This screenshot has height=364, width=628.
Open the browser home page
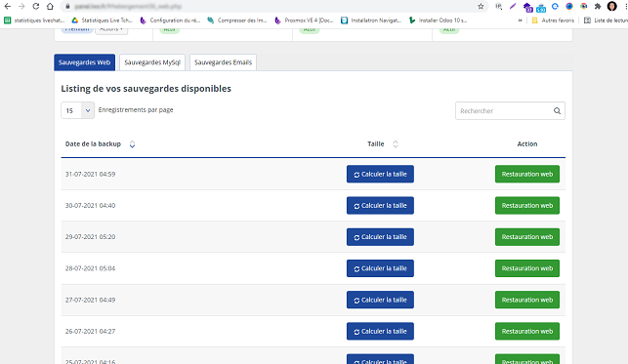(50, 7)
